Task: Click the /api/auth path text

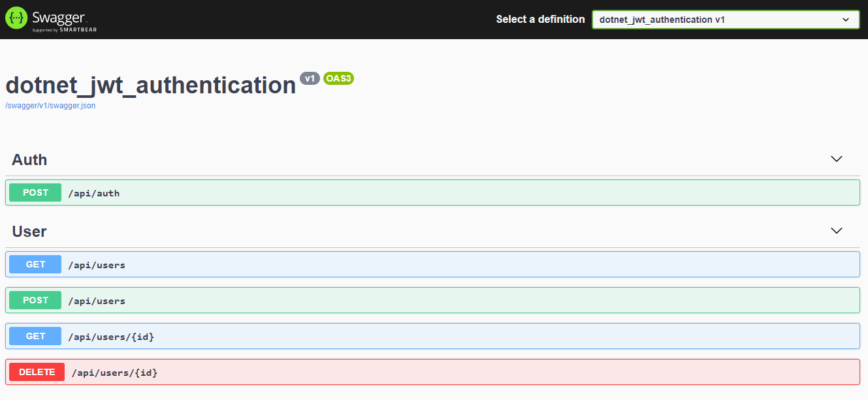Action: (94, 193)
